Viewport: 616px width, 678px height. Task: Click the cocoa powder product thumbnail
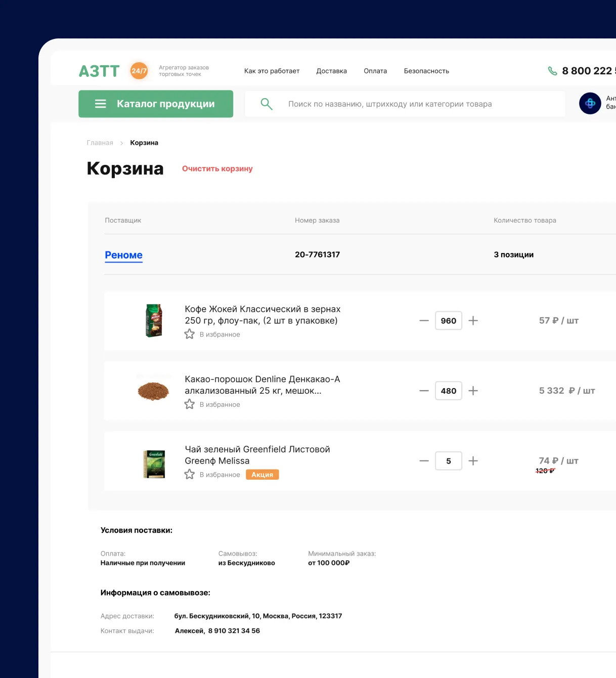pyautogui.click(x=153, y=391)
